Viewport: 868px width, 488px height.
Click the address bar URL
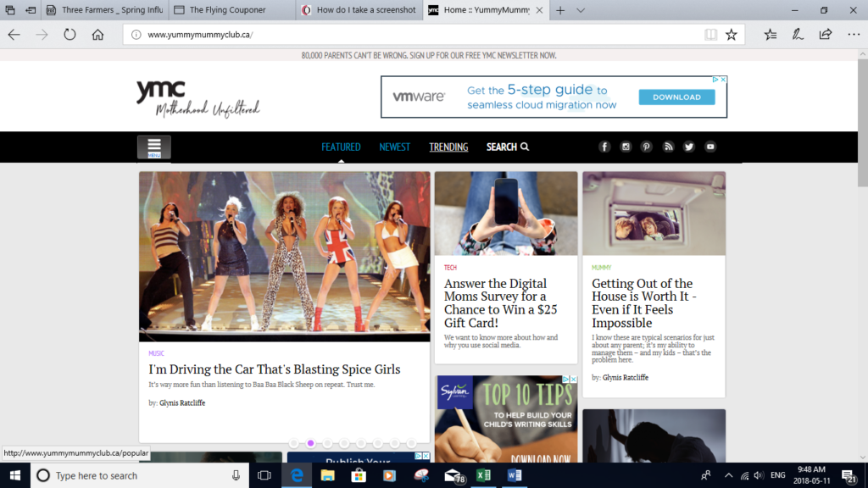pyautogui.click(x=200, y=34)
